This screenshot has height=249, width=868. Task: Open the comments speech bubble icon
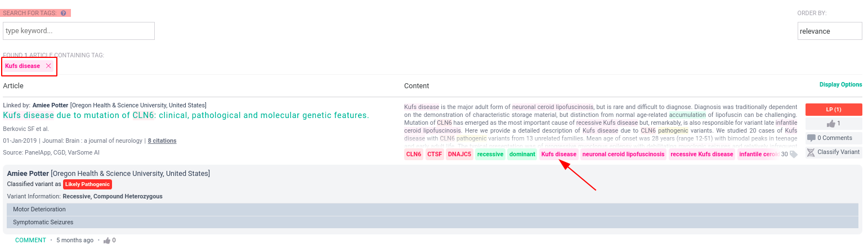[x=811, y=138]
